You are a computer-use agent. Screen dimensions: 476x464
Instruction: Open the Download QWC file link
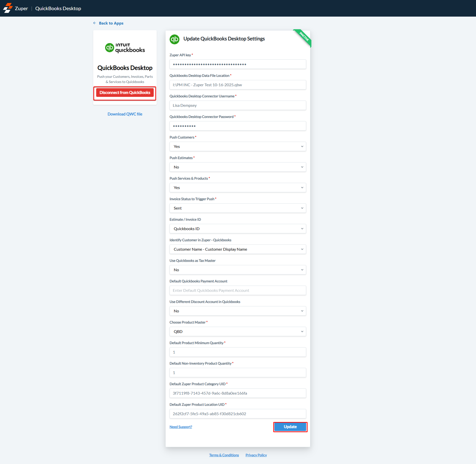125,114
